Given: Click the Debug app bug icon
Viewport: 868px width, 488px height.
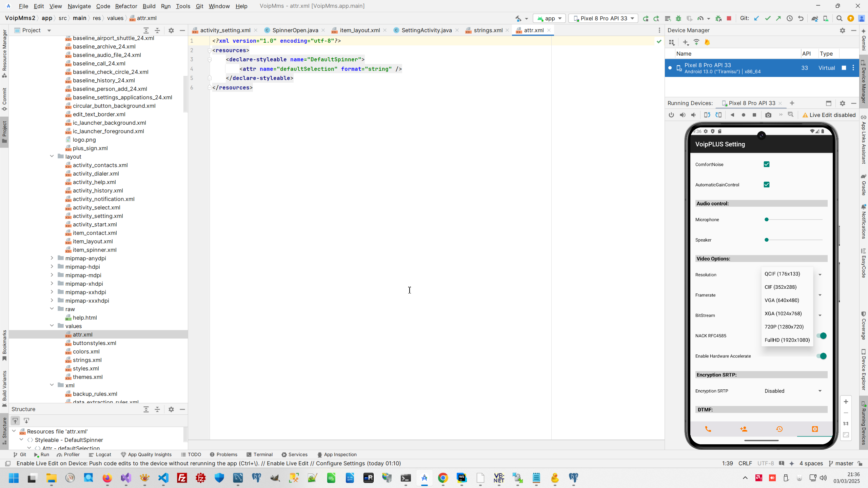Looking at the screenshot, I should point(678,18).
